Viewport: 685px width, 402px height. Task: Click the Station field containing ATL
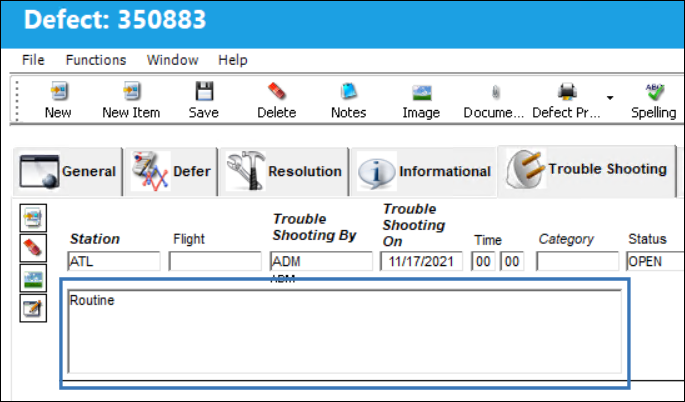(x=114, y=261)
